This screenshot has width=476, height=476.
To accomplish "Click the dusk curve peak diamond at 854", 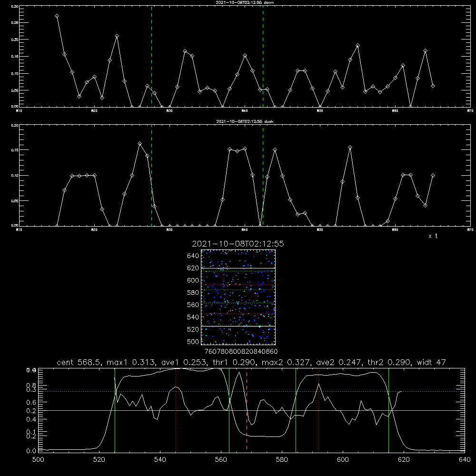I will 350,147.
